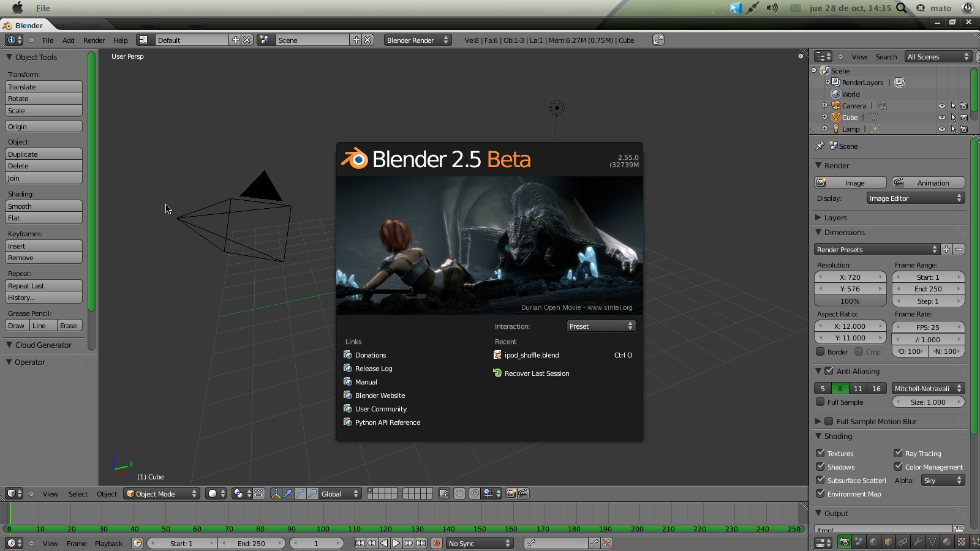980x551 pixels.
Task: Open the Blender Render engine dropdown
Action: (418, 40)
